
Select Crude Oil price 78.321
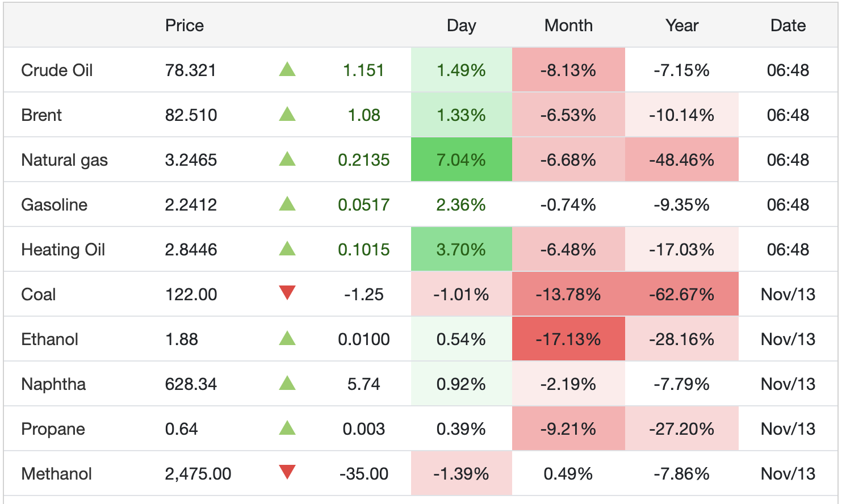(191, 70)
